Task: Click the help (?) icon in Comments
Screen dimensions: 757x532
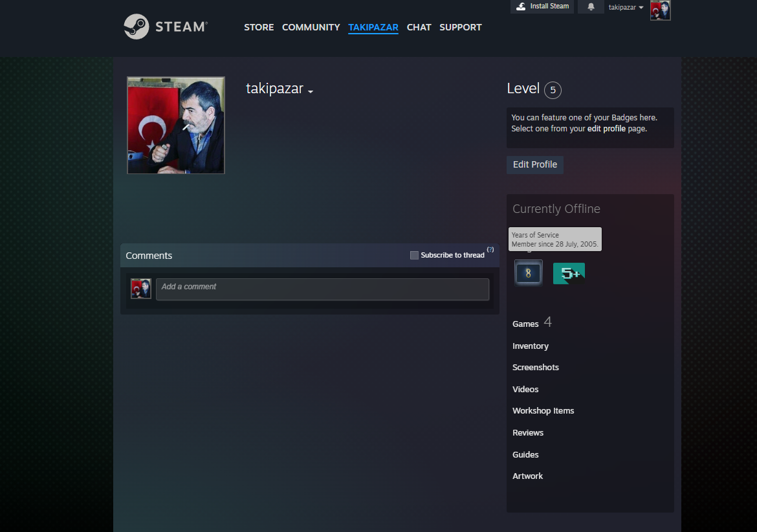Action: pos(490,250)
